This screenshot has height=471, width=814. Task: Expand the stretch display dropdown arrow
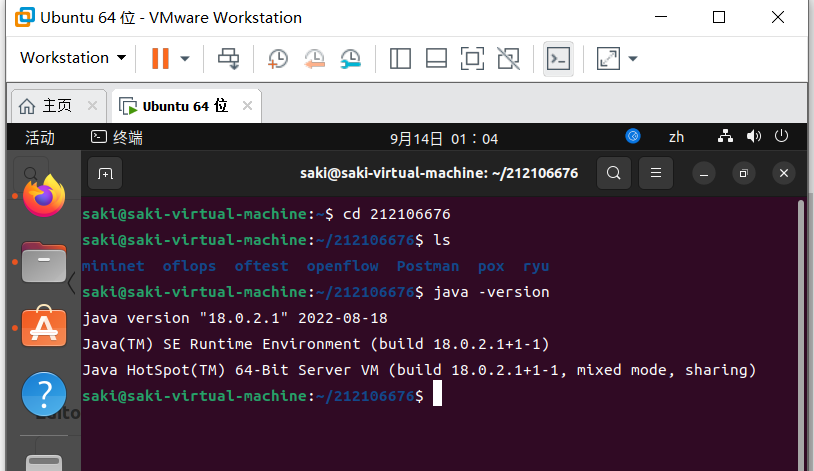633,59
